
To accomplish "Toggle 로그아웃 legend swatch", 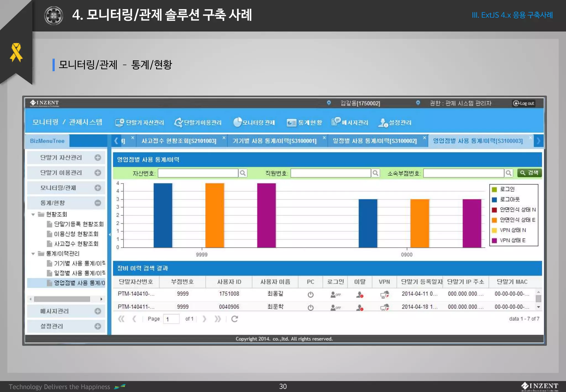I will coord(494,200).
